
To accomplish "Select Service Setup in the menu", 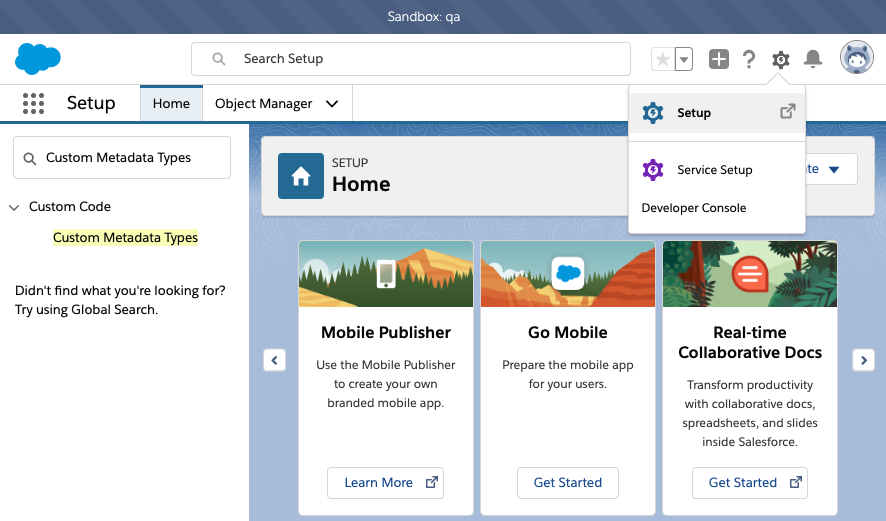I will click(716, 170).
